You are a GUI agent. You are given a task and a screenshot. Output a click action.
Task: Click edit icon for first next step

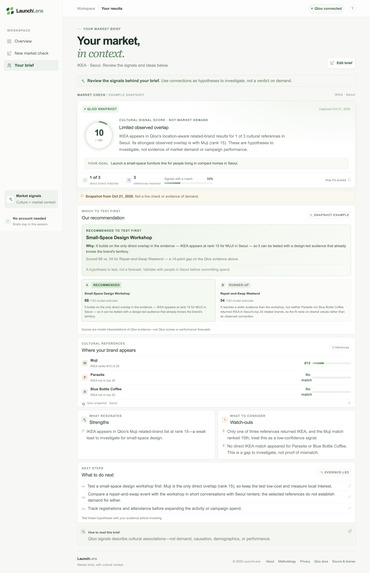coord(349,486)
